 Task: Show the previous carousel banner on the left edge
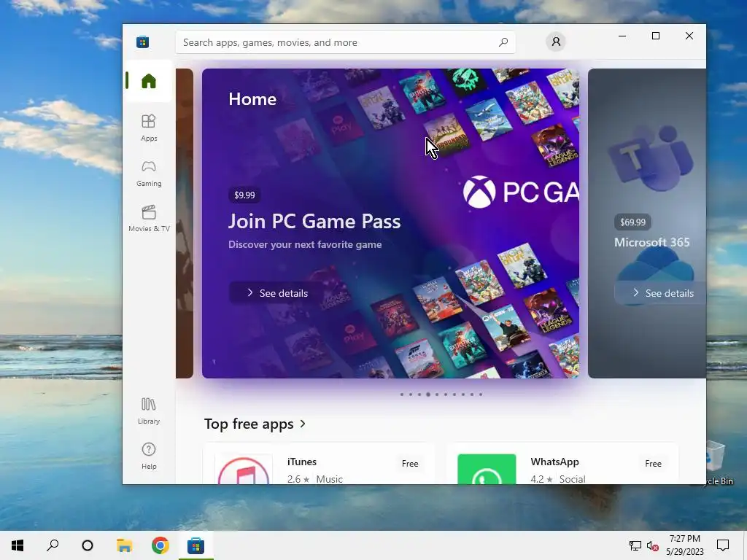click(x=185, y=223)
